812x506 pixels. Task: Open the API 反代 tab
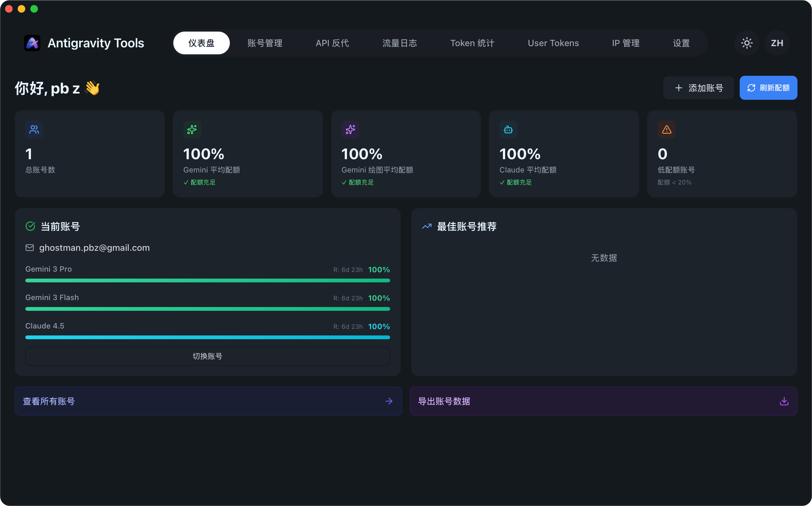point(332,43)
